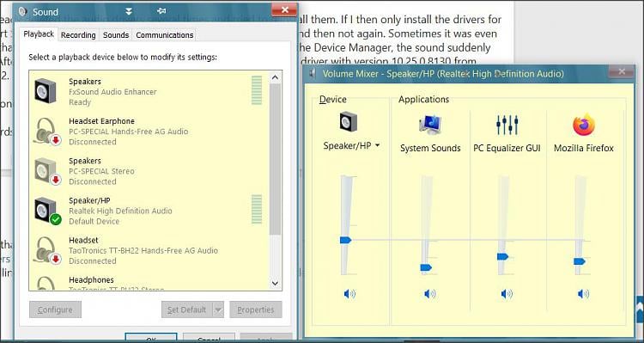Click the 'Default Device' status text
The height and width of the screenshot is (343, 644).
[94, 221]
